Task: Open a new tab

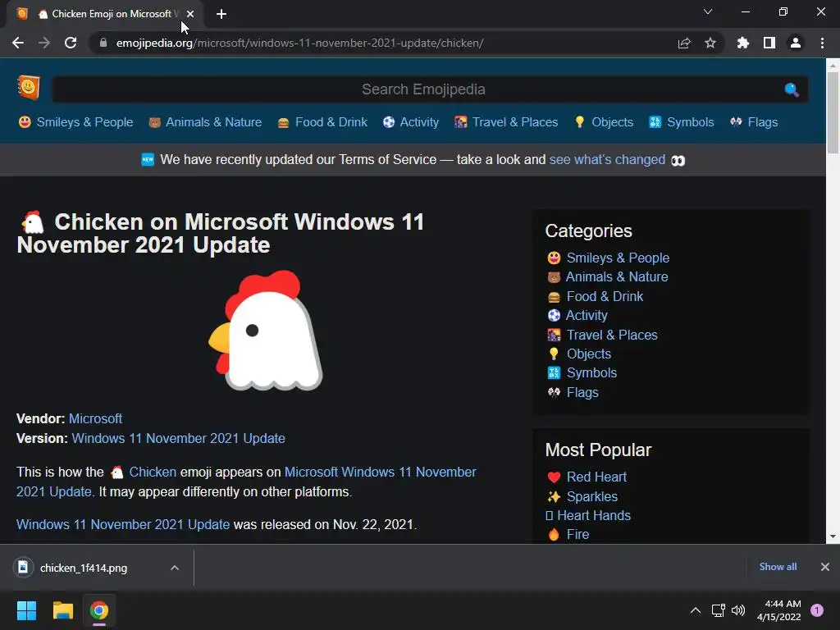Action: click(221, 14)
